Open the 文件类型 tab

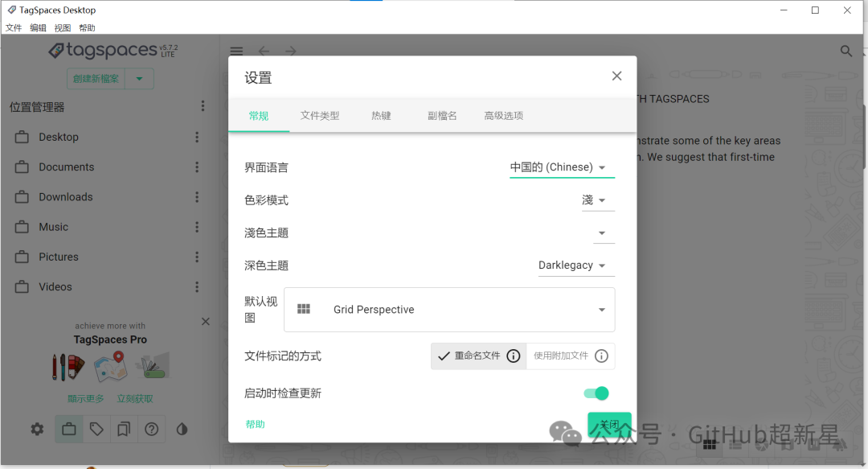pos(319,115)
